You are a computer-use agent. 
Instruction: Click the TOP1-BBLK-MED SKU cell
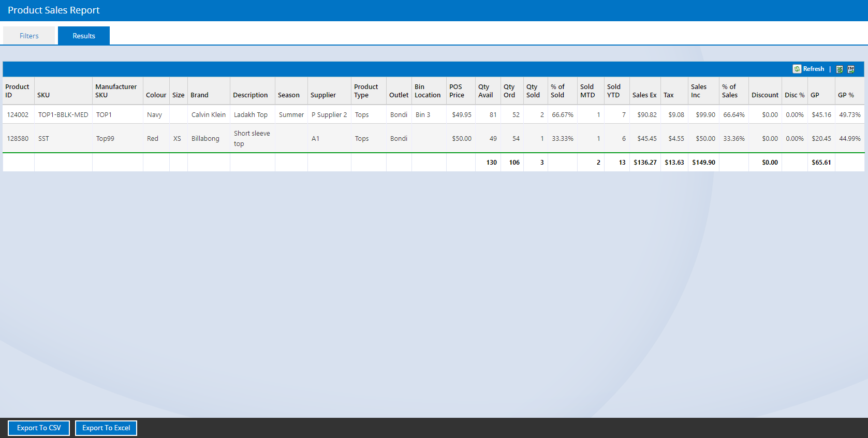tap(63, 114)
